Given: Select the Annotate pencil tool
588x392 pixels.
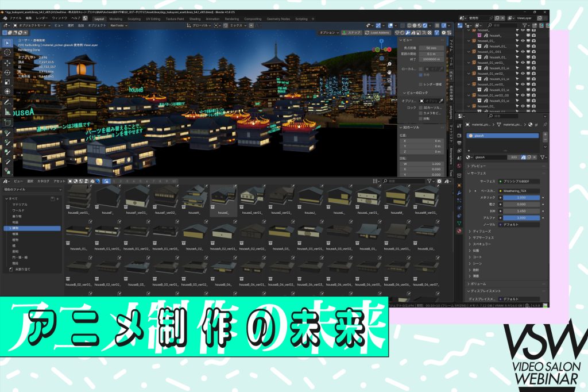Looking at the screenshot, I should [x=7, y=102].
